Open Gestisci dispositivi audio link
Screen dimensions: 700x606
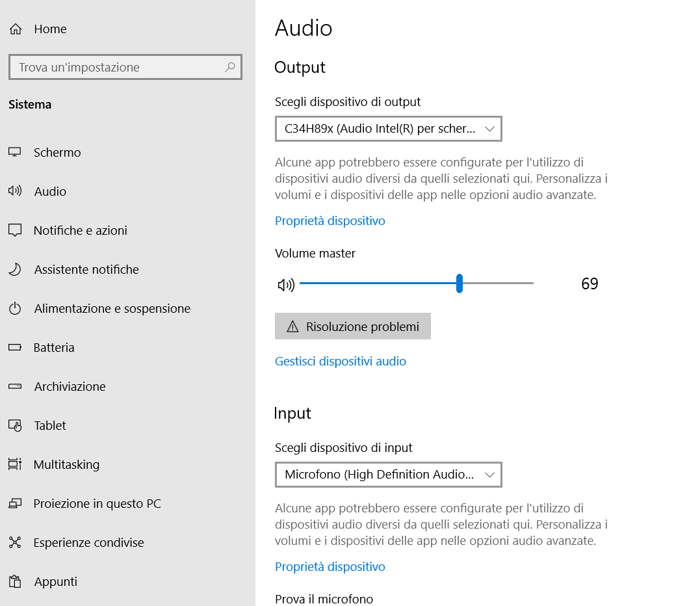point(340,361)
